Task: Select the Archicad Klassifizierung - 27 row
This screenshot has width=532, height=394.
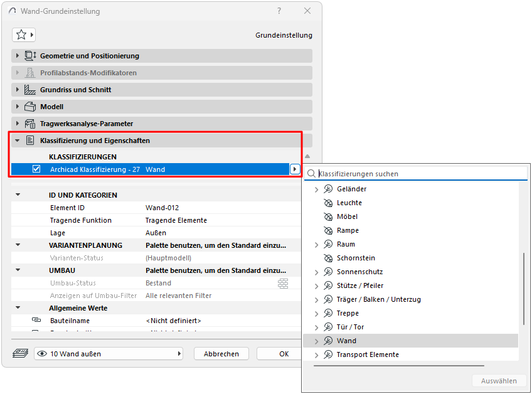Action: 151,169
